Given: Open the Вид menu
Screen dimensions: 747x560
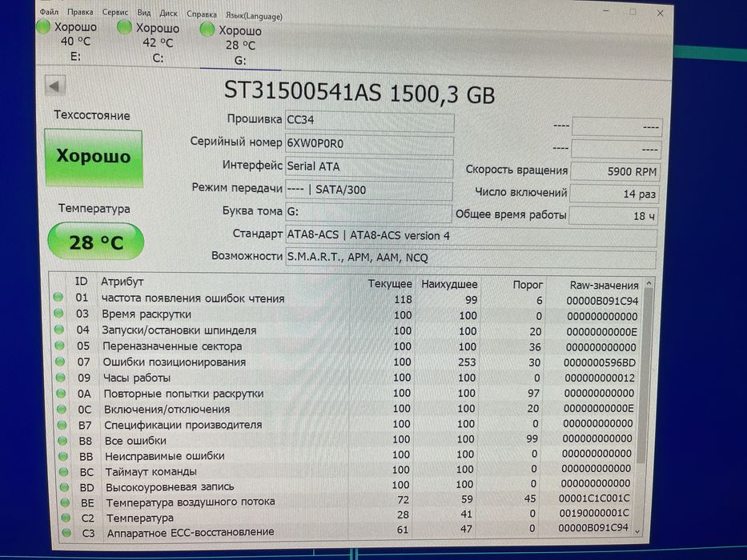Looking at the screenshot, I should click(143, 13).
